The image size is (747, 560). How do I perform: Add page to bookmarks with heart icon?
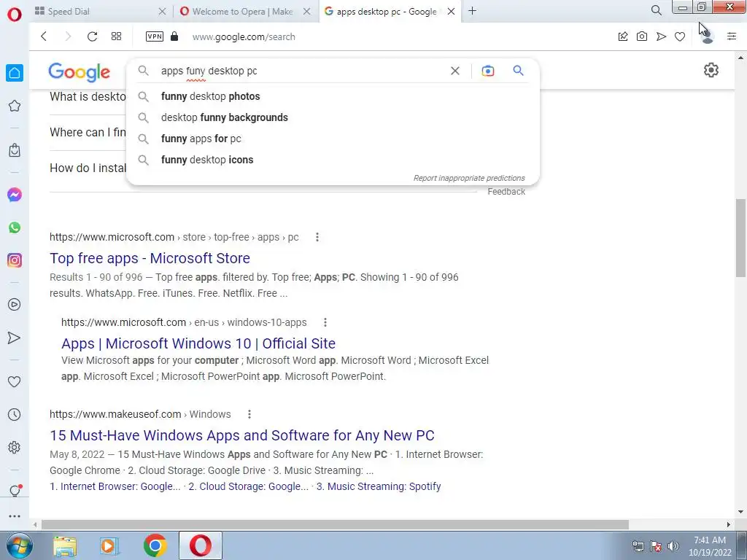click(680, 36)
